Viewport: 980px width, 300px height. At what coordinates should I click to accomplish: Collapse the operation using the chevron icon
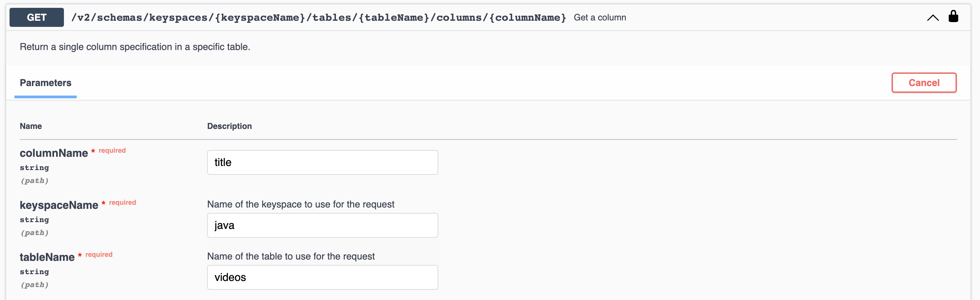(932, 17)
